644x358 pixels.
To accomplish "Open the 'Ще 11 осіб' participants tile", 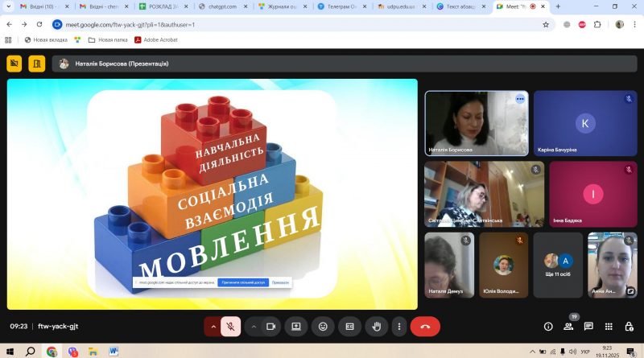I will 558,265.
